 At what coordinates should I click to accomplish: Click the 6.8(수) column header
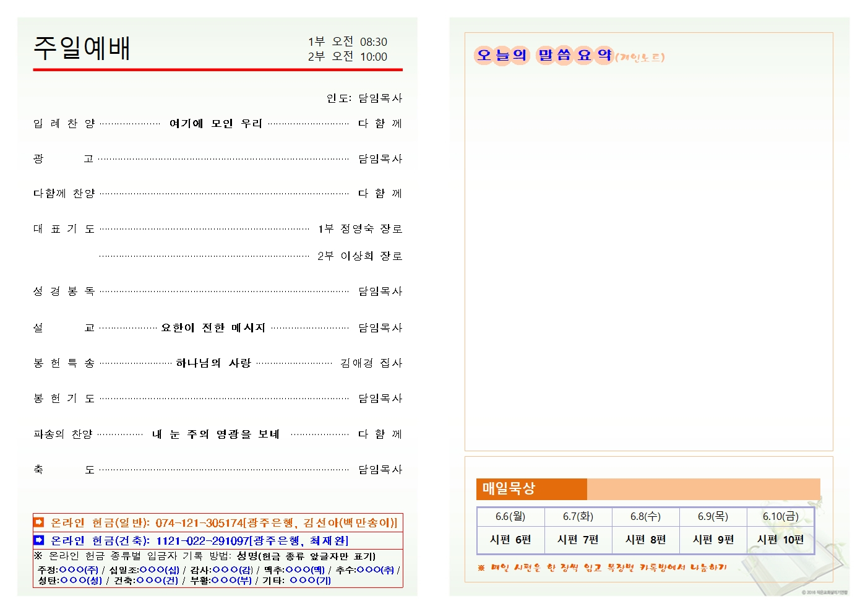pyautogui.click(x=645, y=516)
